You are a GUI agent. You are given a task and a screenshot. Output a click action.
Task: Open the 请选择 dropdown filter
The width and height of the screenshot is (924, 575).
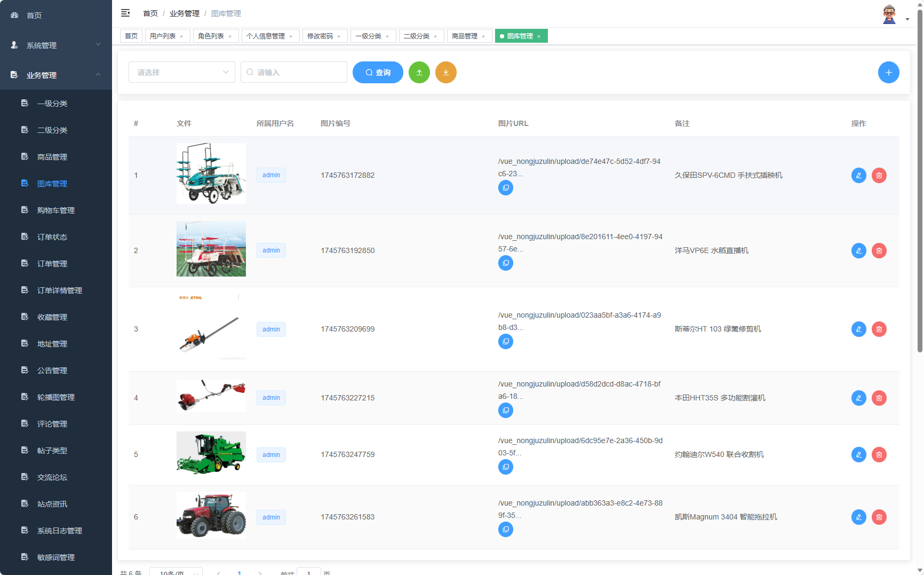(181, 73)
